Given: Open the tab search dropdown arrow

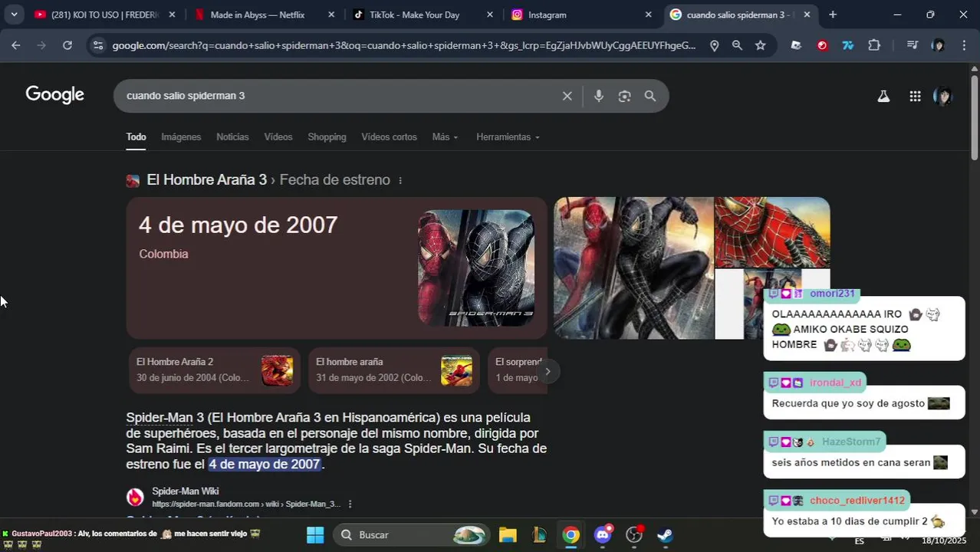Looking at the screenshot, I should 14,15.
